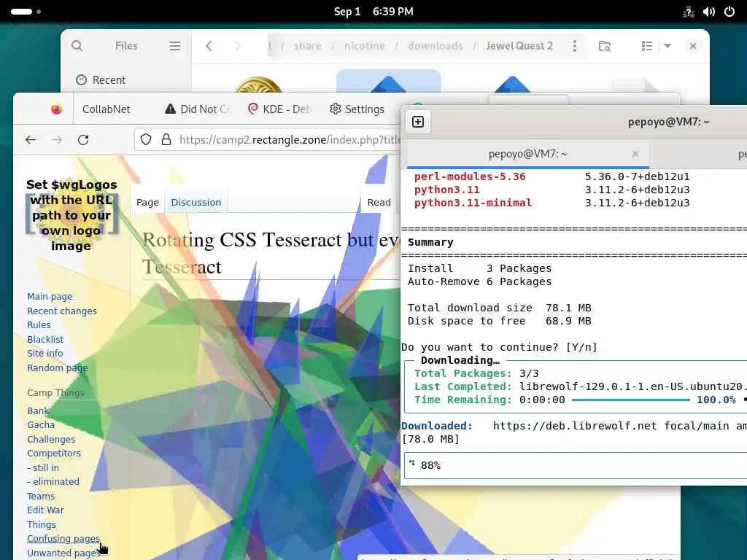747x560 pixels.
Task: Select the 'nicotine' path segment in Files
Action: pos(365,46)
